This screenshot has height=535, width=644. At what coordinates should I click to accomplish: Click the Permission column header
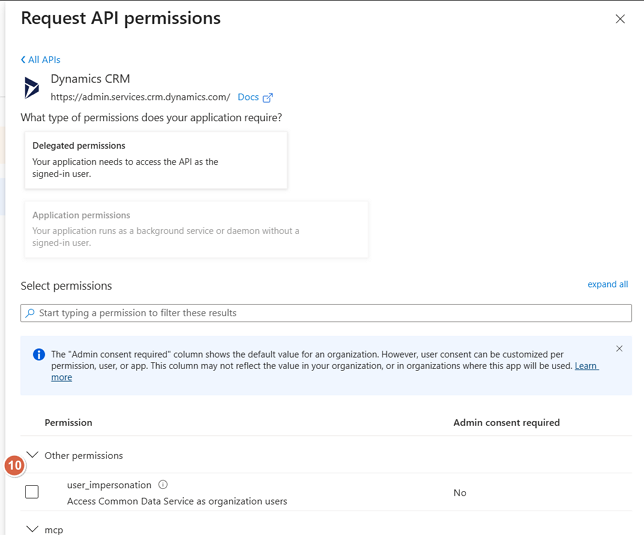tap(68, 423)
